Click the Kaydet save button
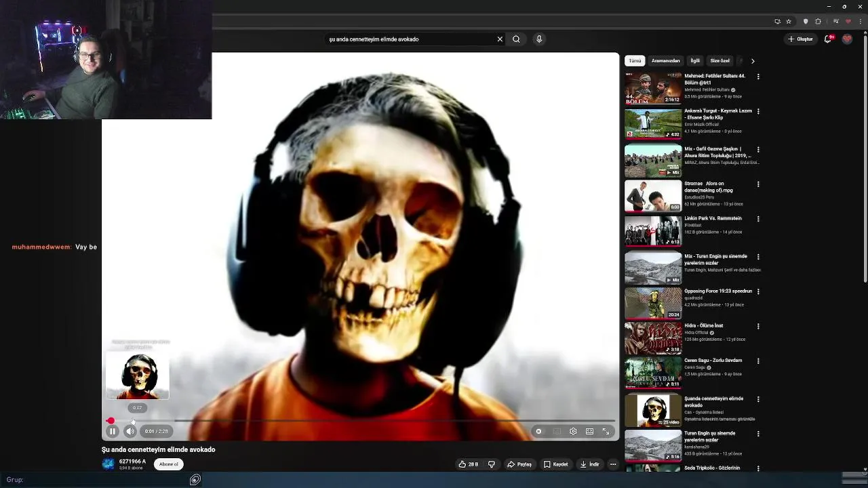The width and height of the screenshot is (868, 488). (555, 464)
